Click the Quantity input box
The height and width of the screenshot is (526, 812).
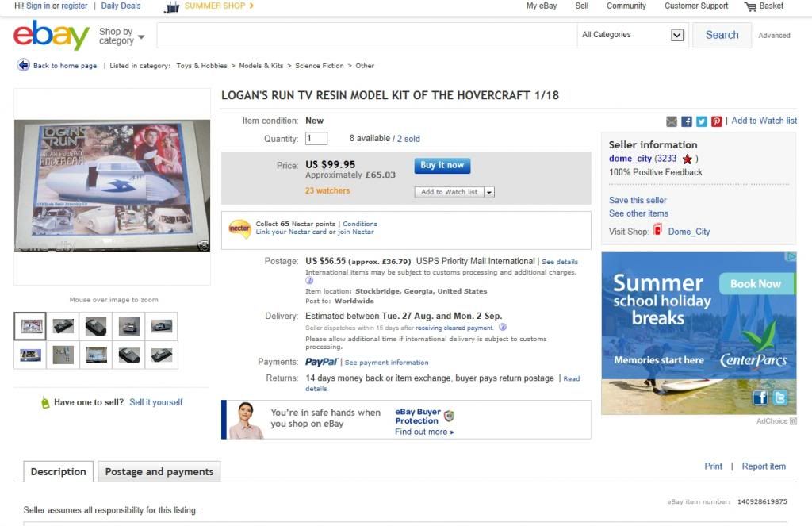click(316, 139)
